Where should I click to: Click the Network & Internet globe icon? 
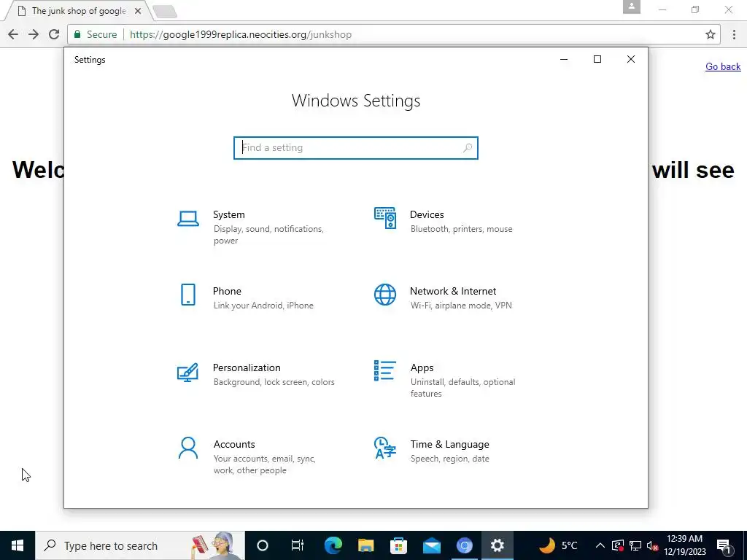385,295
